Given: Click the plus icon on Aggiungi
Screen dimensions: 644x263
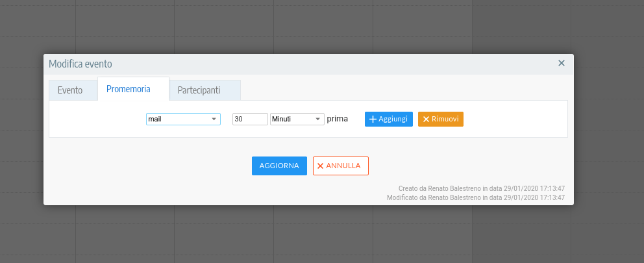Looking at the screenshot, I should click(x=373, y=119).
